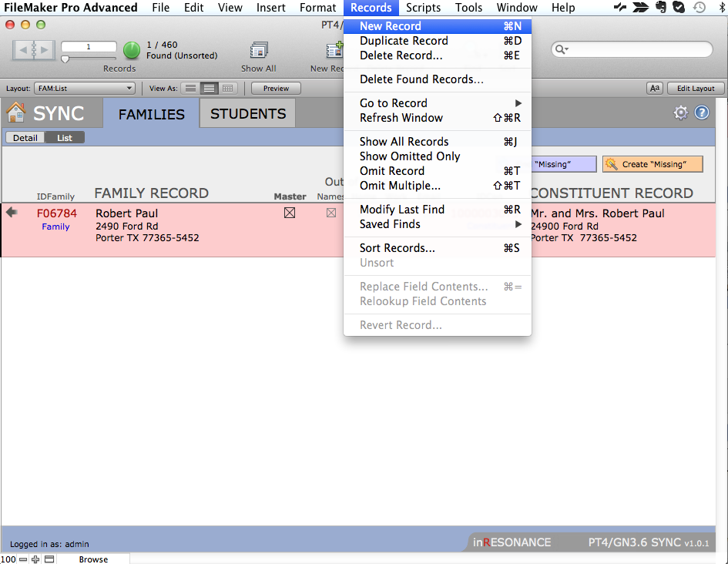Click the record slider handle

(65, 59)
